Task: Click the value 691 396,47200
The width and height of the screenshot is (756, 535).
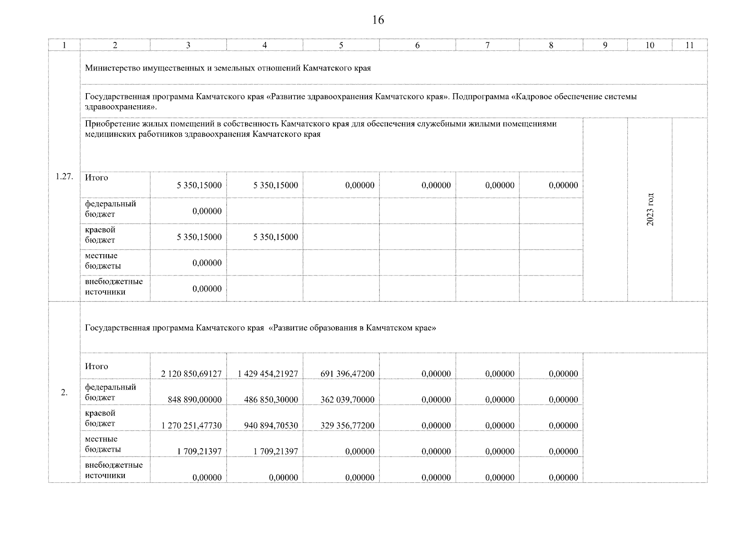Action: tap(347, 374)
